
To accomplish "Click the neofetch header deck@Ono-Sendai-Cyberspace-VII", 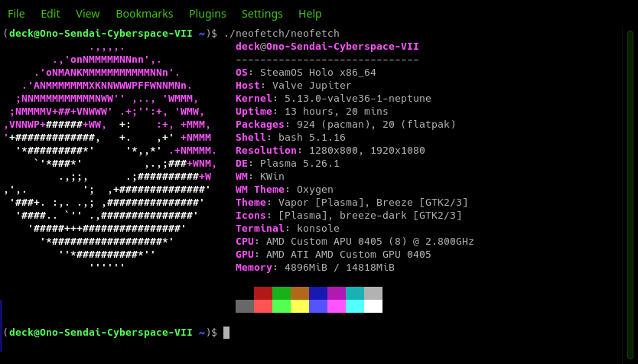I will 327,47.
